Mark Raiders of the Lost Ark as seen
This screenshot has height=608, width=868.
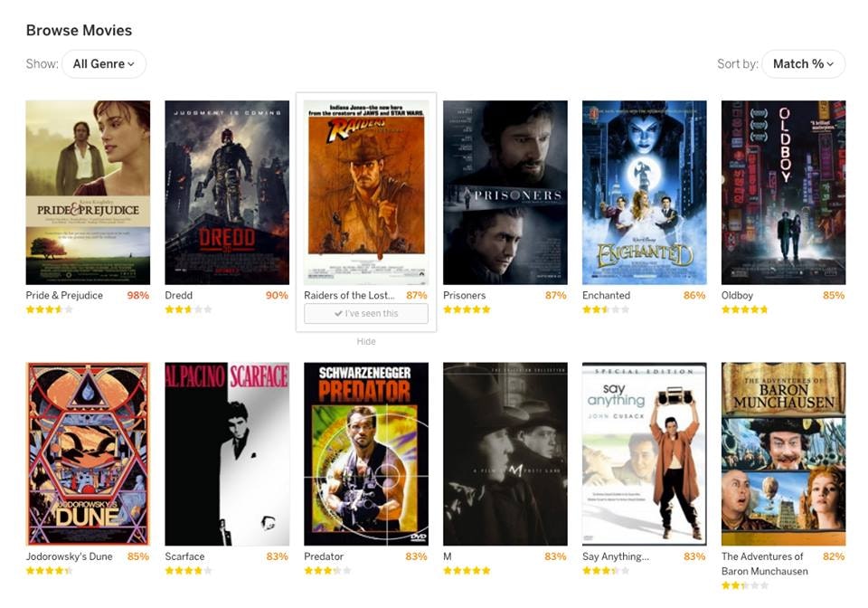366,313
